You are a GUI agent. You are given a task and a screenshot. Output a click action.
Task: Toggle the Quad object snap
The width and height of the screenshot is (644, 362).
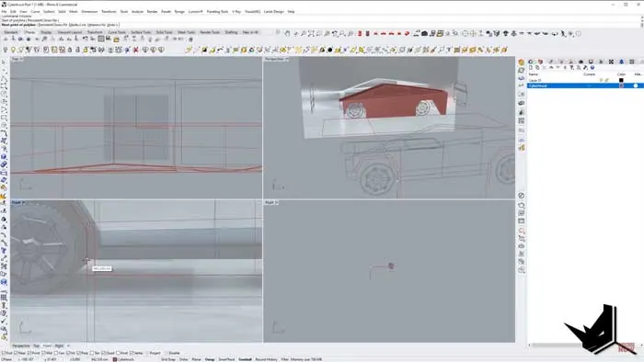[108, 353]
